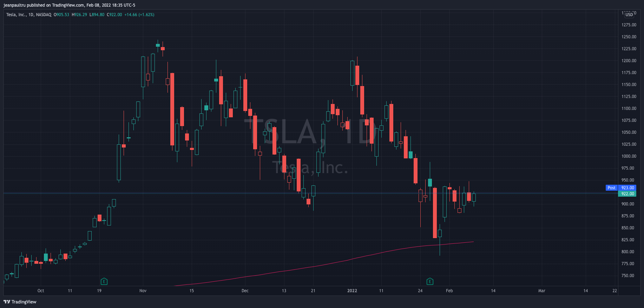Viewport: 644px width, 308px height.
Task: Click the blue Post market label
Action: (x=611, y=188)
